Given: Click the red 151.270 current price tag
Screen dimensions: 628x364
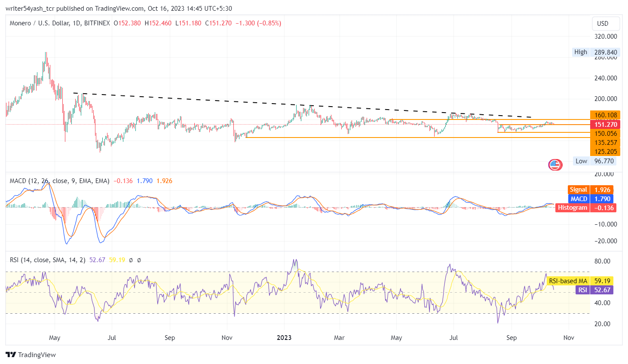Looking at the screenshot, I should [x=605, y=125].
